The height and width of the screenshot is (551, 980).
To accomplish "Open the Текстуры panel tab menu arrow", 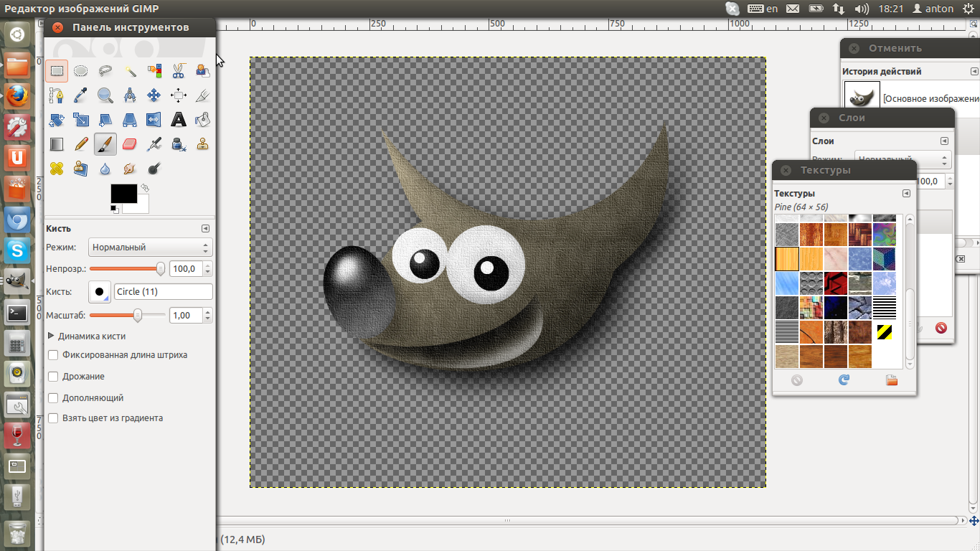I will 906,194.
